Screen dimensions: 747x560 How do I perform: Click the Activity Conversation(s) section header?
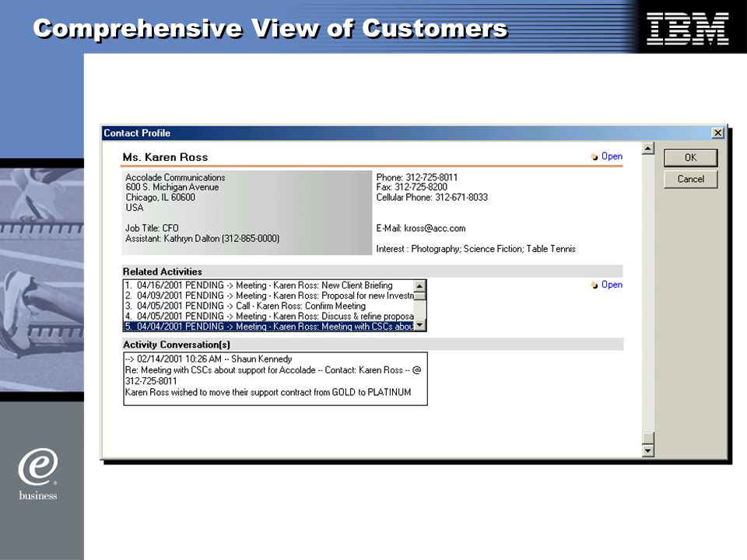point(372,345)
